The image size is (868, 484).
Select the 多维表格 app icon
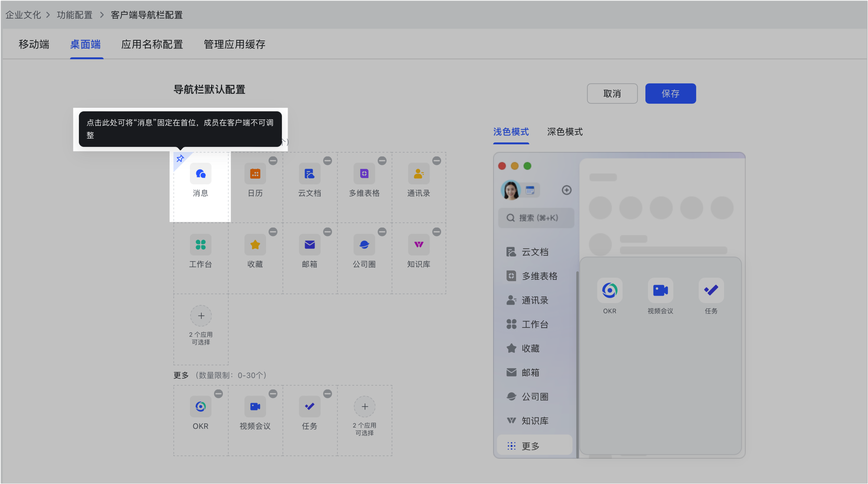point(364,174)
